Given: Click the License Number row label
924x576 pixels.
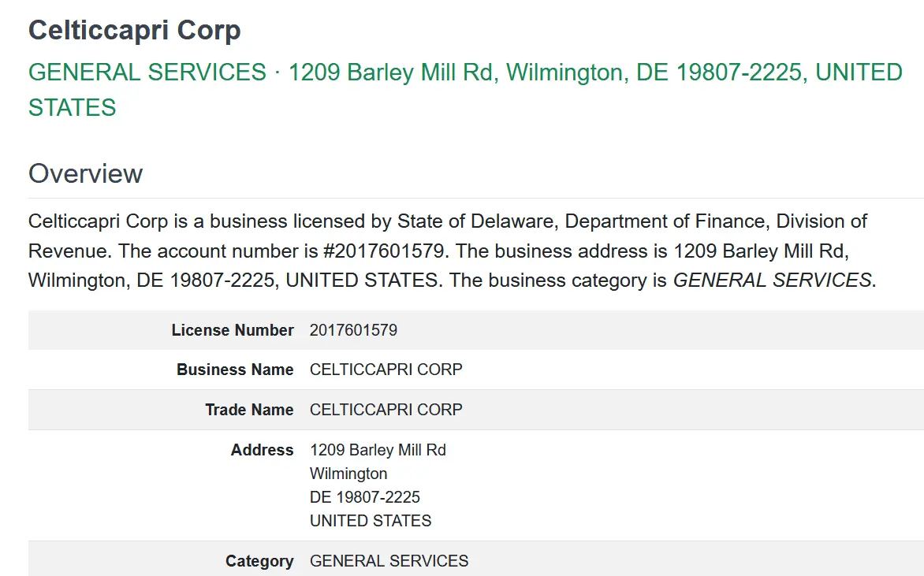Looking at the screenshot, I should (x=233, y=330).
